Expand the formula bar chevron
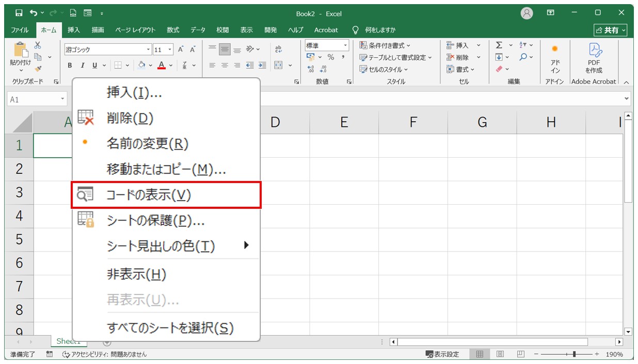The width and height of the screenshot is (638, 364). (x=627, y=98)
